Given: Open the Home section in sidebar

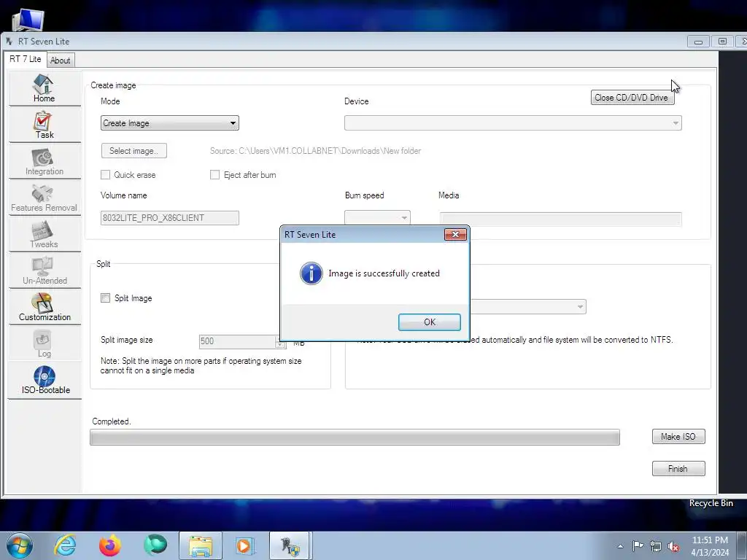Looking at the screenshot, I should pos(44,88).
